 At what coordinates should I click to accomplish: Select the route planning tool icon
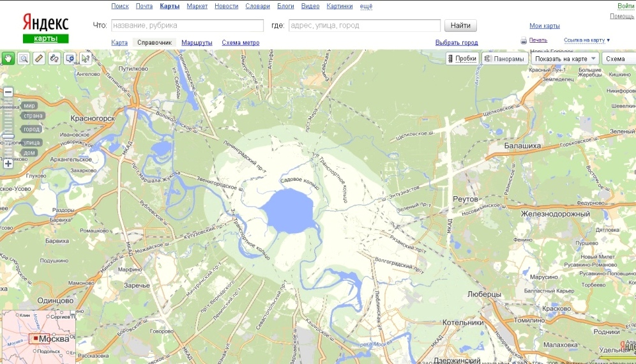(54, 59)
